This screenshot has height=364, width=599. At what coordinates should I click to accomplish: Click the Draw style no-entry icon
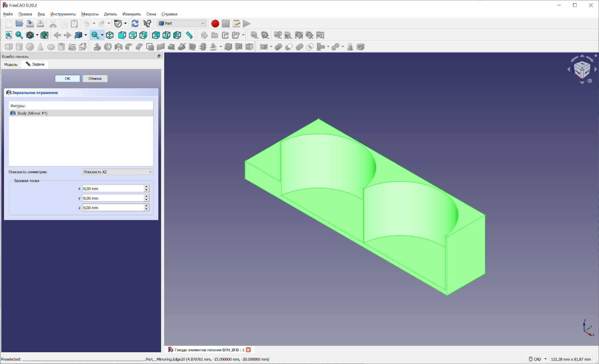pyautogui.click(x=30, y=35)
